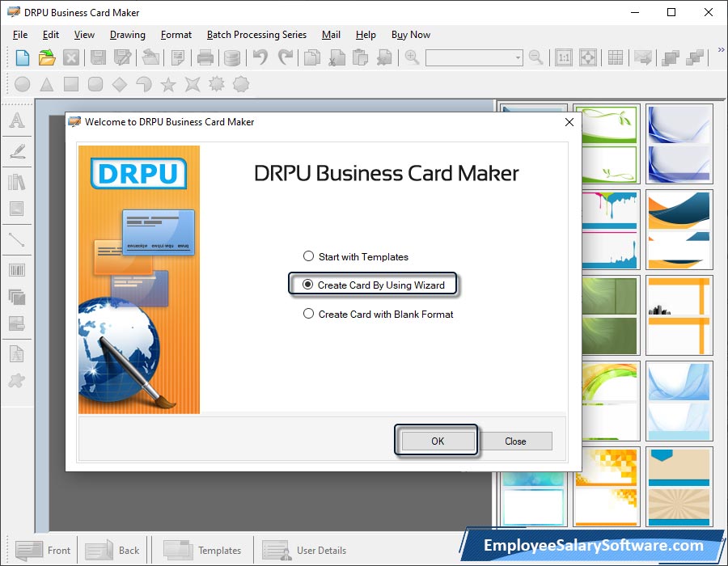Select the Triangle shape tool
This screenshot has width=728, height=566.
click(46, 84)
